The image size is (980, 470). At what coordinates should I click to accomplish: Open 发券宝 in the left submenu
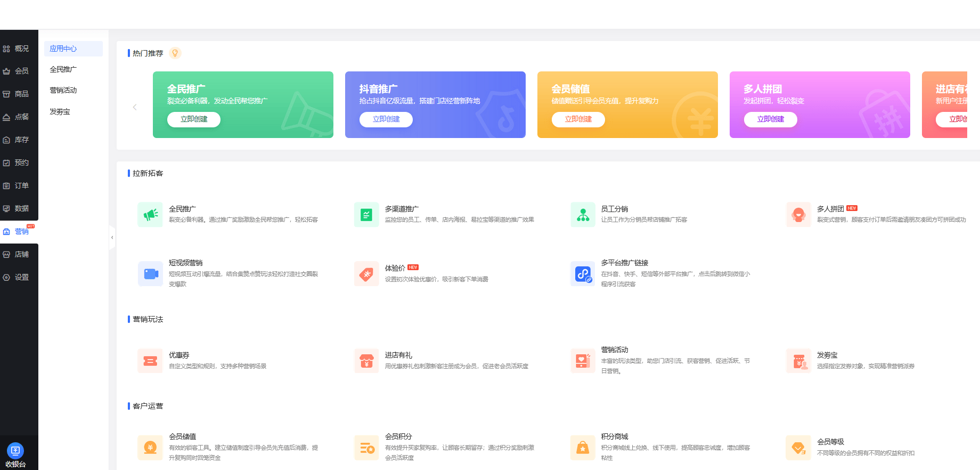point(60,112)
